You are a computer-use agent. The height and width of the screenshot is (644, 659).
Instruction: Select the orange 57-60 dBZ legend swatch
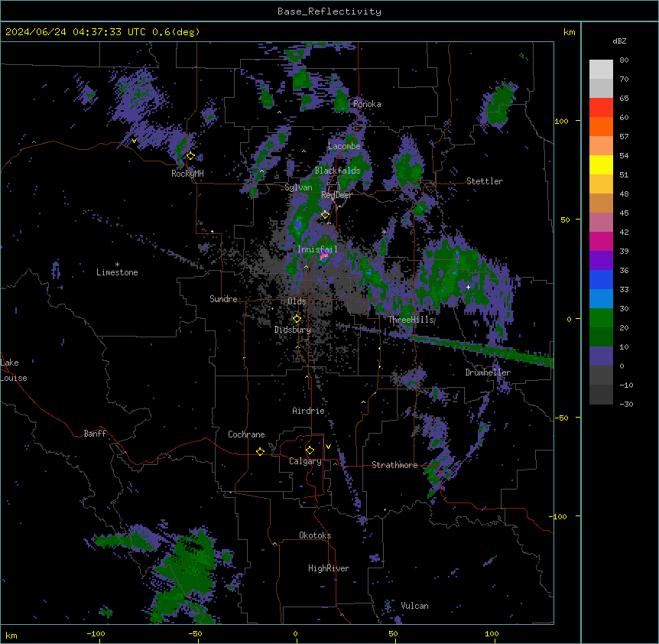pos(601,126)
